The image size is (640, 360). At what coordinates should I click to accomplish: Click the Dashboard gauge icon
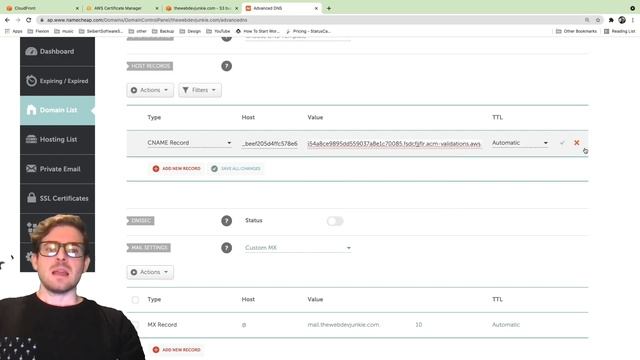click(x=31, y=51)
